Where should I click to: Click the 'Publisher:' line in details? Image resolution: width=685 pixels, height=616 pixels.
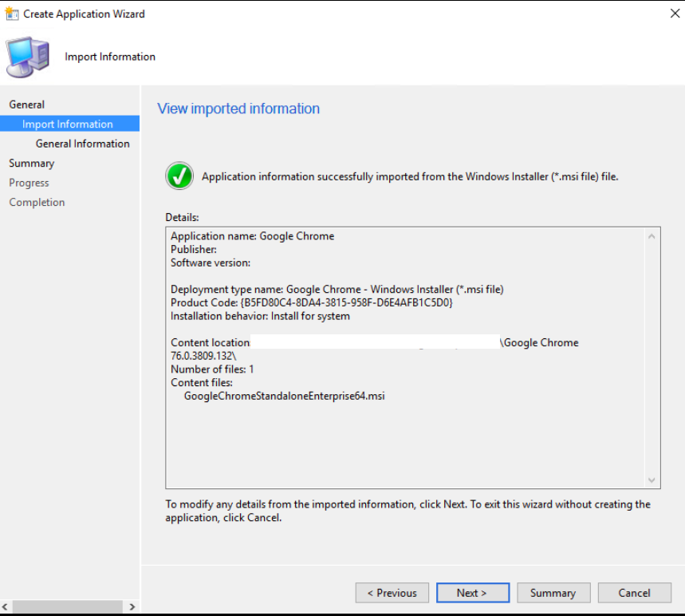pos(194,250)
